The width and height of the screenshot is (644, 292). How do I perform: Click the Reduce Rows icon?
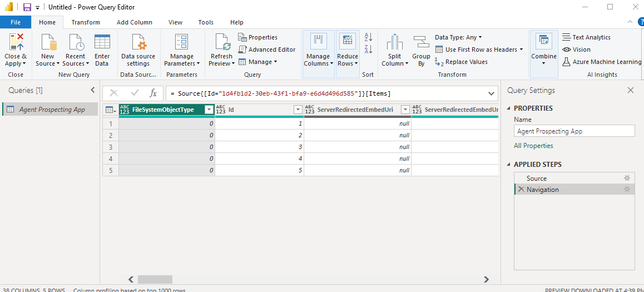coord(348,40)
